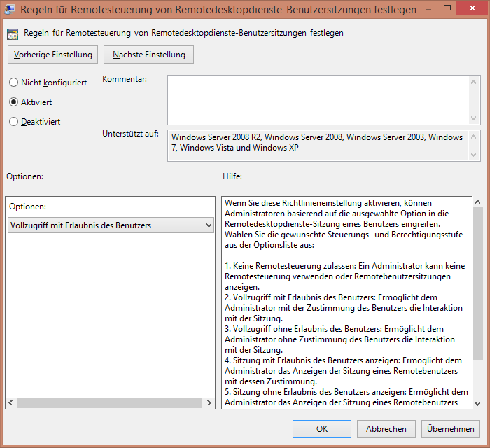Click the down arrow in Hilfe scrollbar
This screenshot has width=490, height=448.
coord(477,403)
